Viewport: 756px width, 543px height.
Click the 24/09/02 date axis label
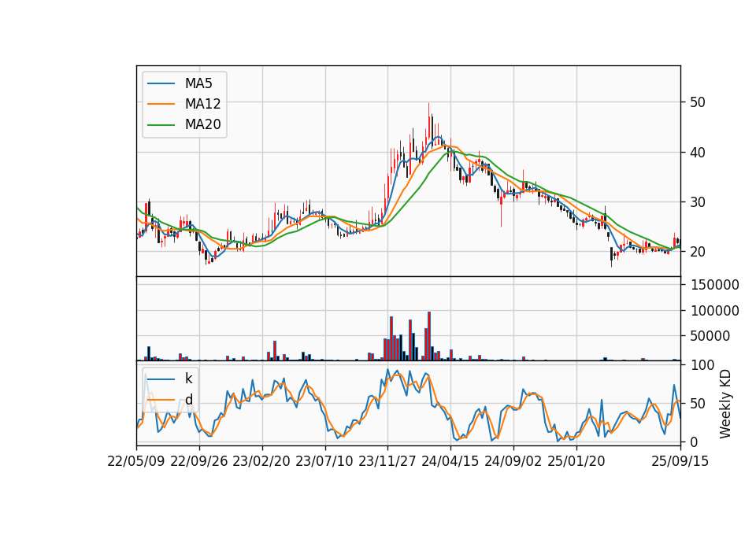click(x=513, y=461)
